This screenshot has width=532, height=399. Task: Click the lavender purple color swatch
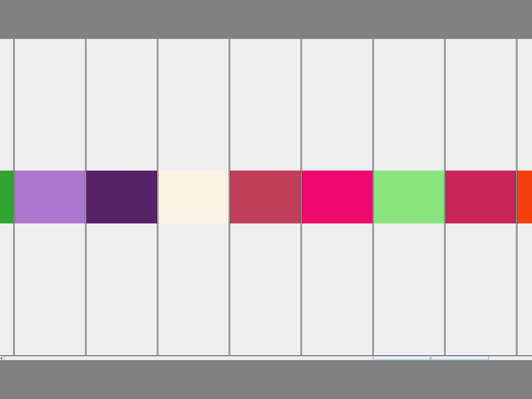tap(50, 197)
